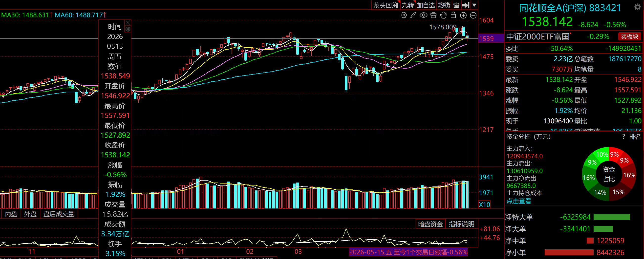The image size is (644, 259).
Task: Add stock with 加自选 button
Action: [426, 5]
